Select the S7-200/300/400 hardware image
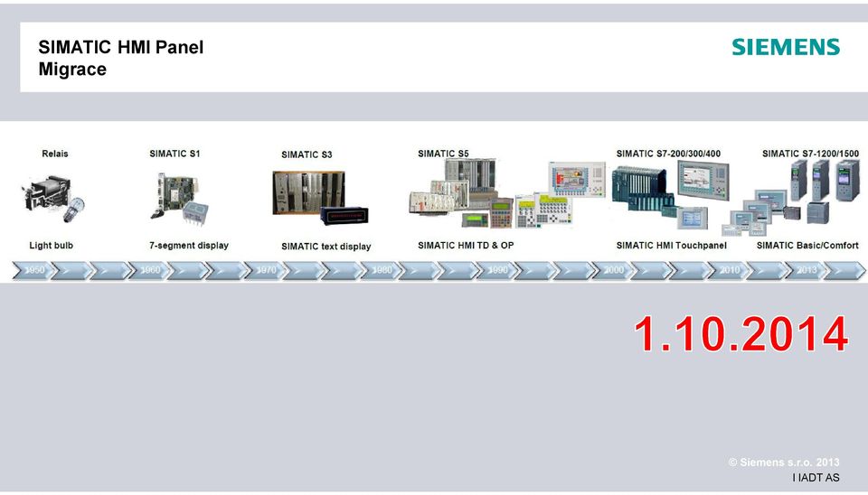This screenshot has width=868, height=495. 670,194
